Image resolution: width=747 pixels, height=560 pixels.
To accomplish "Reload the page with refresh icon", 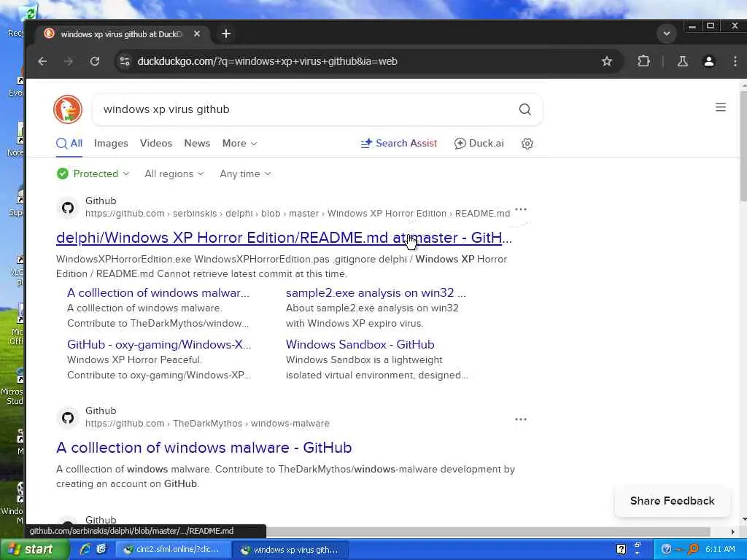I will click(95, 61).
